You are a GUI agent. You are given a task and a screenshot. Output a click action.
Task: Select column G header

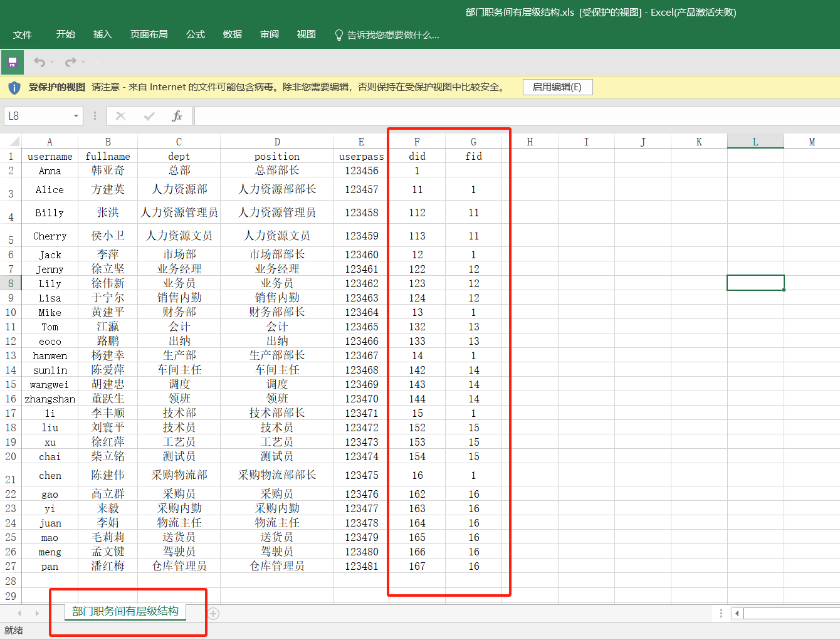pyautogui.click(x=473, y=142)
